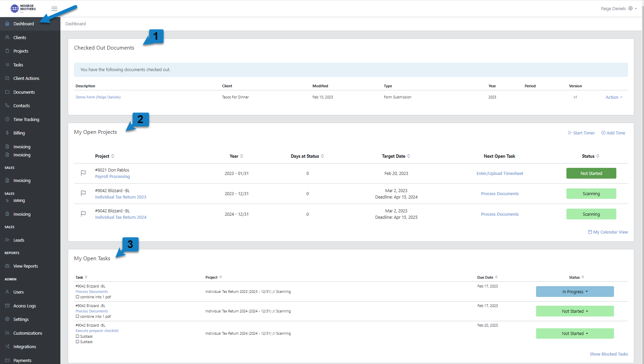Image resolution: width=644 pixels, height=364 pixels.
Task: Open the Action dropdown for Demo Form
Action: coord(614,97)
